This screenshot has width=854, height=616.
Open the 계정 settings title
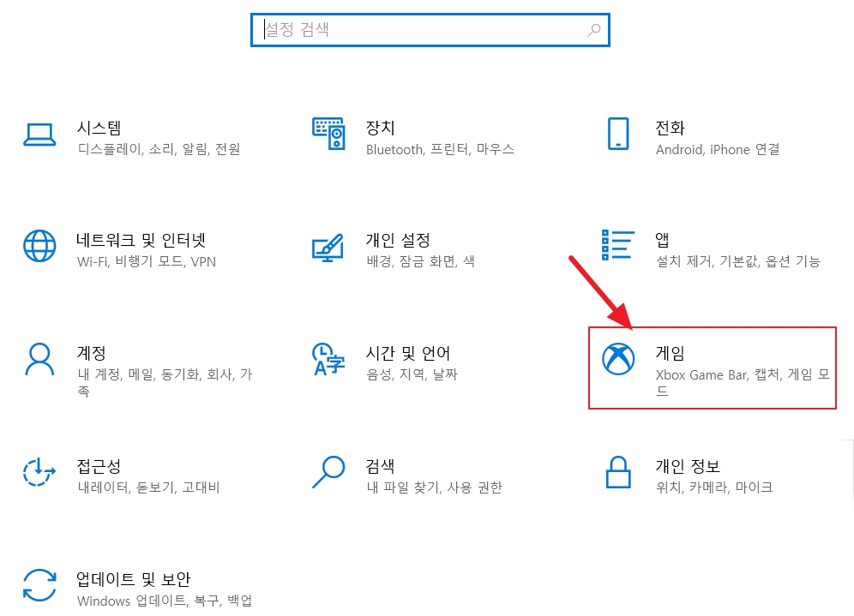click(x=92, y=353)
